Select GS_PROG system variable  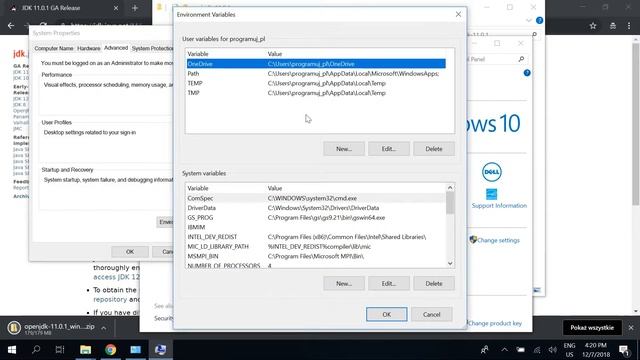(316, 218)
